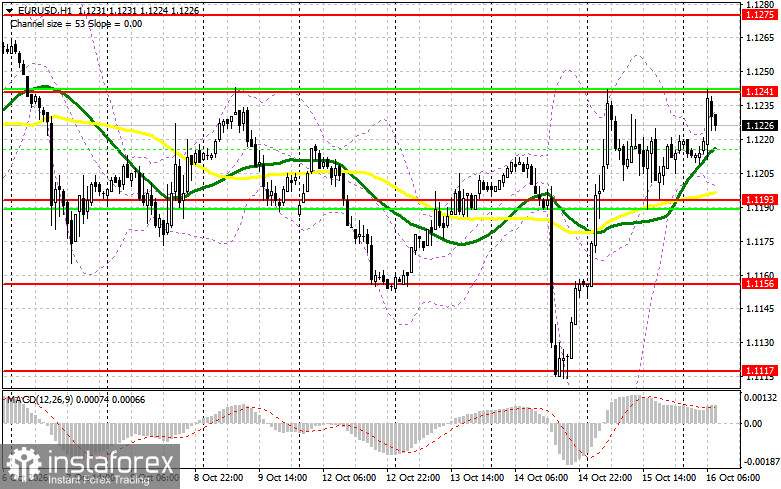Click the Channel size = 53 Slope label

pyautogui.click(x=76, y=24)
